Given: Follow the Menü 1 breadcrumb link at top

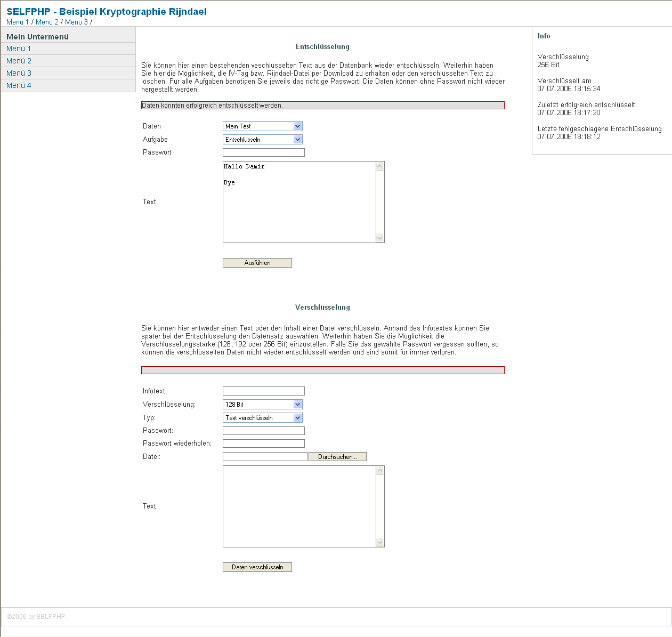Looking at the screenshot, I should coord(18,22).
